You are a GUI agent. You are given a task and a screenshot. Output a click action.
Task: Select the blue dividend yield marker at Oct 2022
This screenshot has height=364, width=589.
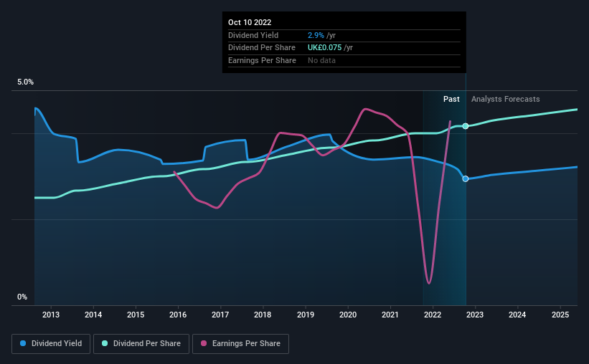click(x=466, y=179)
